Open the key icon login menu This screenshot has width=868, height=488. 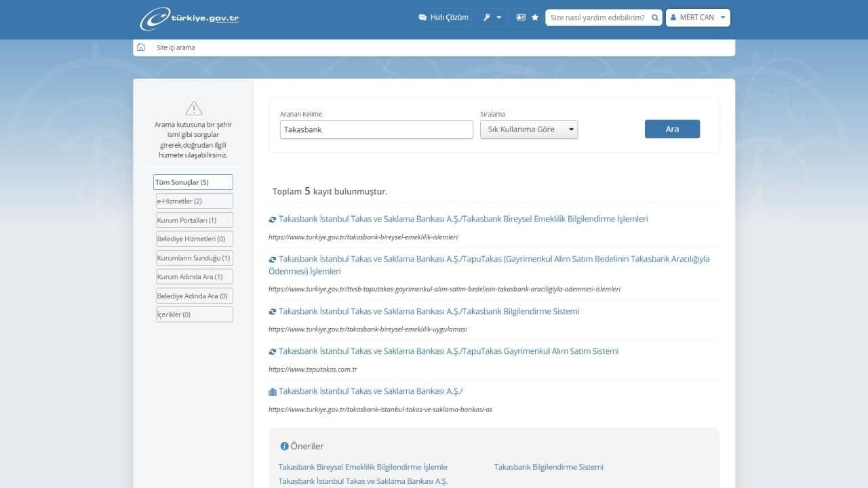click(492, 18)
